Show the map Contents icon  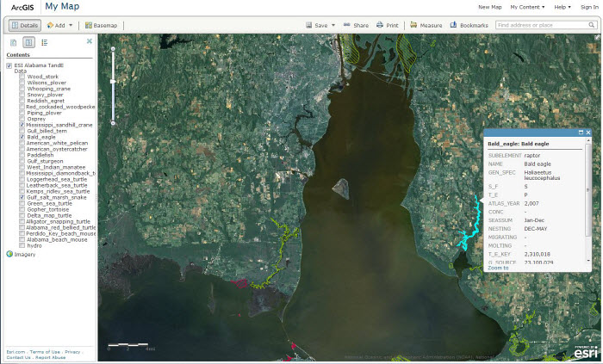point(28,43)
